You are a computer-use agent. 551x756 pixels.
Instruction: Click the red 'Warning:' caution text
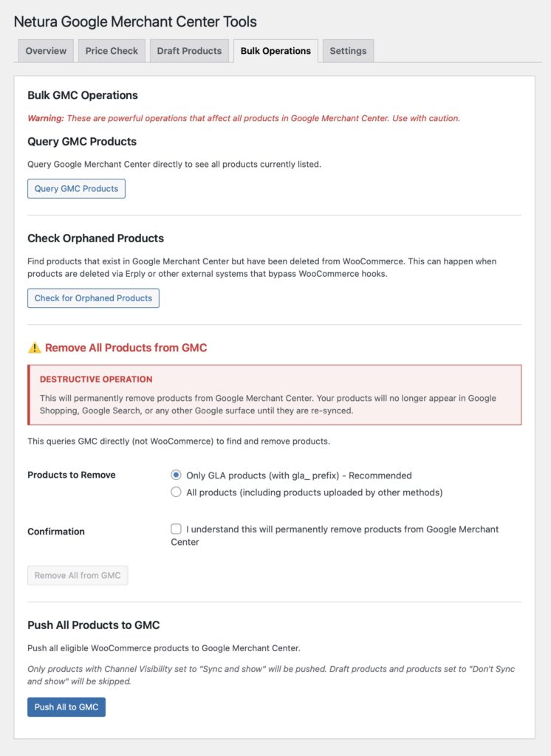[x=46, y=118]
